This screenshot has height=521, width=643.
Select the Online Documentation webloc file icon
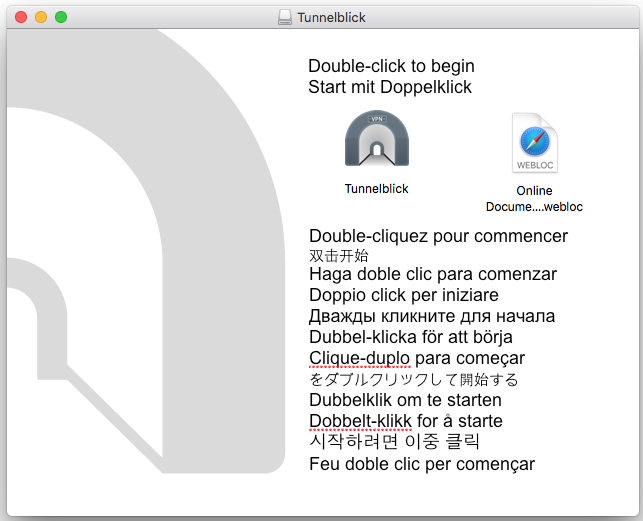(535, 143)
